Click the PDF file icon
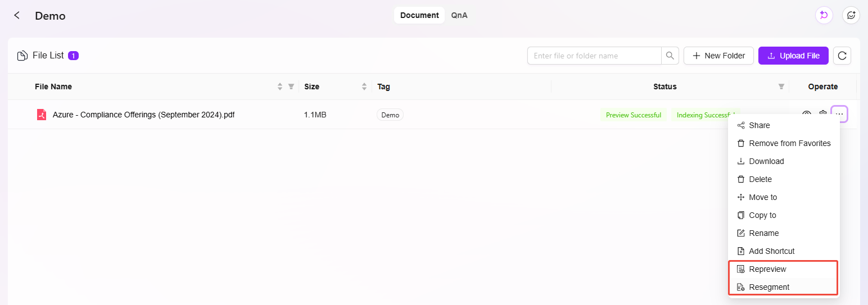The width and height of the screenshot is (868, 305). click(41, 115)
